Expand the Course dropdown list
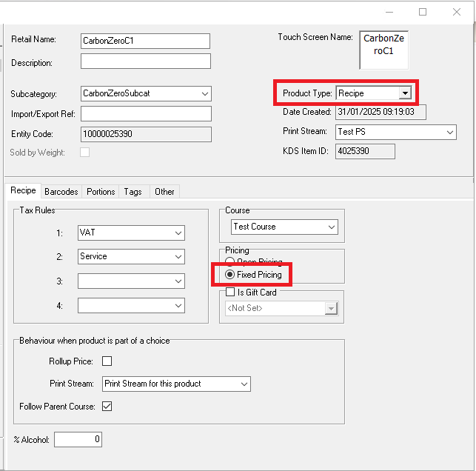476x471 pixels. click(331, 227)
